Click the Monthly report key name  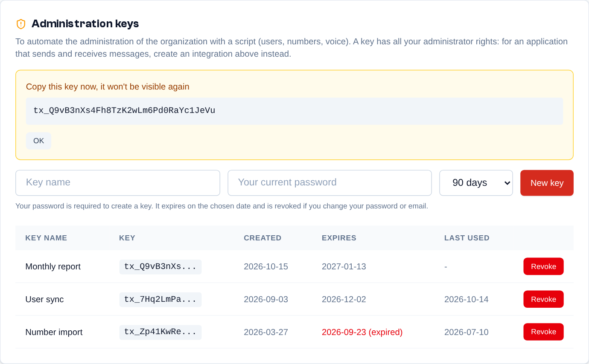tap(53, 267)
